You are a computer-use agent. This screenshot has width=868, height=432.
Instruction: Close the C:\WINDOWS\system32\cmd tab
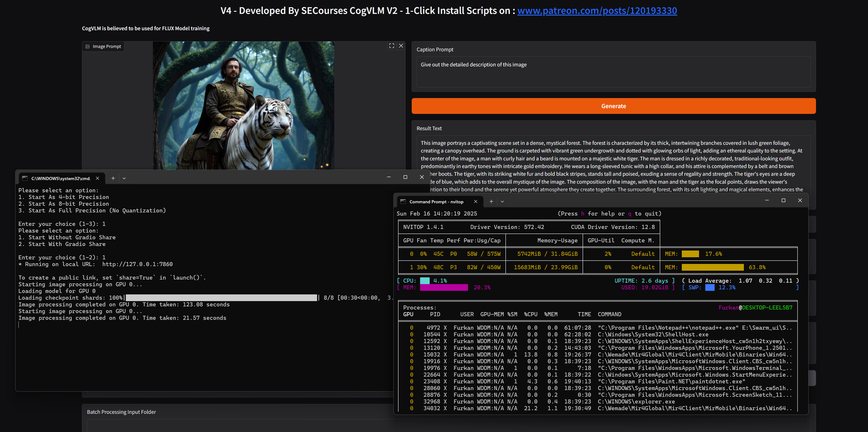click(97, 178)
